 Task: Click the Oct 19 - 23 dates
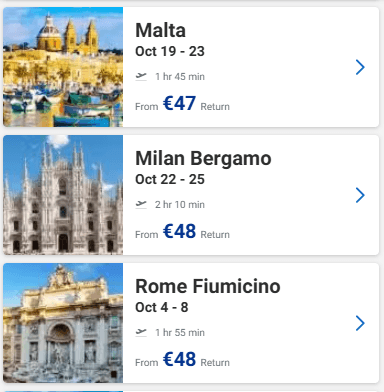pyautogui.click(x=170, y=51)
